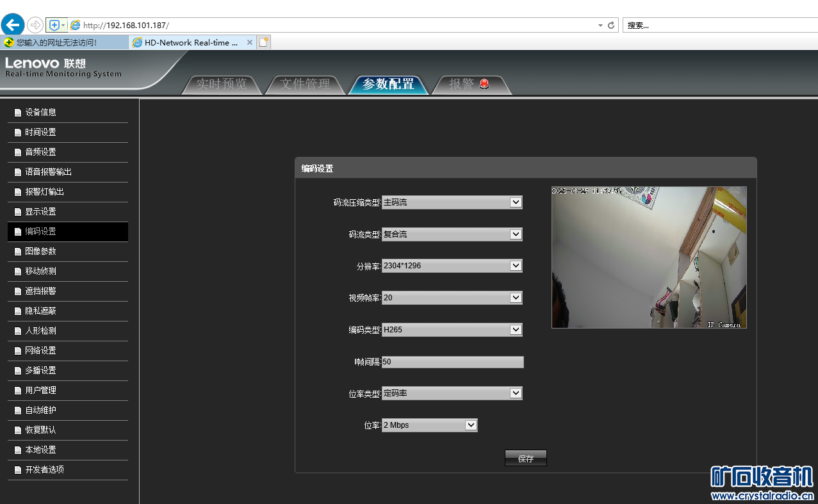Screen dimensions: 818x504
Task: Click the page icon beside 图像参数
Action: [x=18, y=252]
